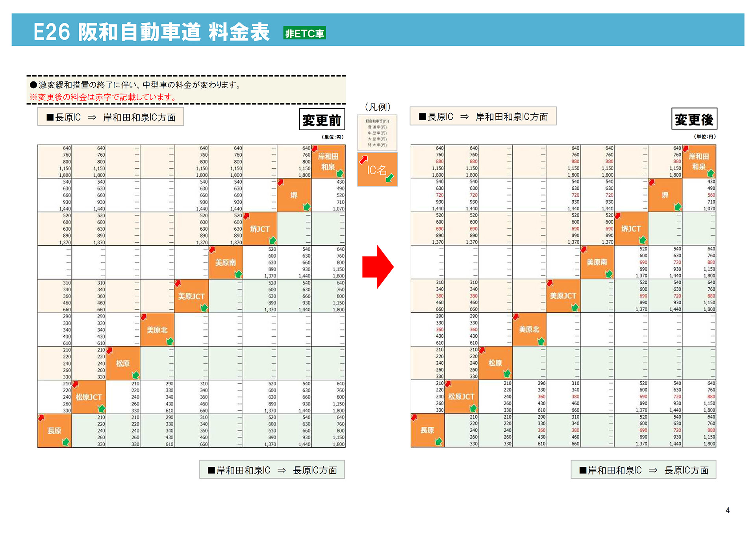Click the 美原北 IC cell in the 変更後 table
This screenshot has width=756, height=534.
(x=530, y=330)
